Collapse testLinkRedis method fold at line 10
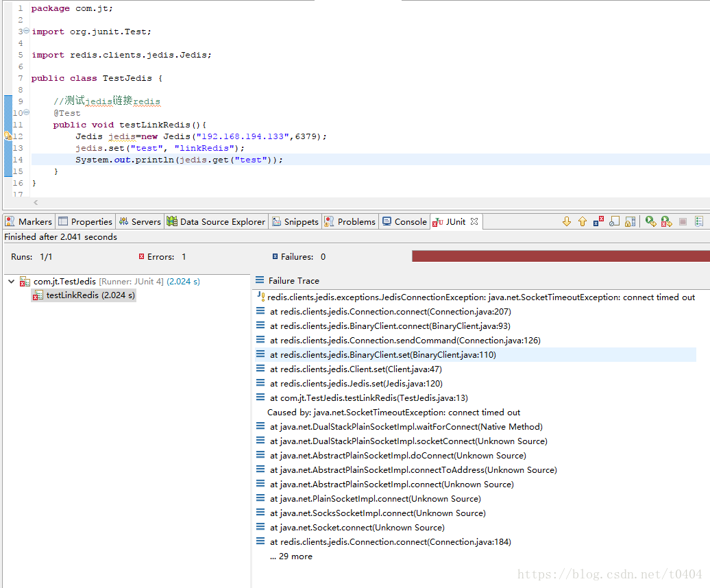This screenshot has width=710, height=588. pyautogui.click(x=26, y=112)
